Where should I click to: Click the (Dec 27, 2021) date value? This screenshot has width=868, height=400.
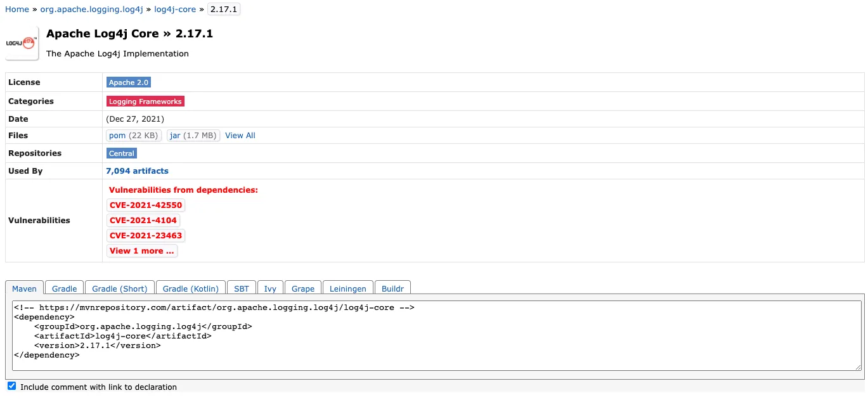(x=135, y=119)
